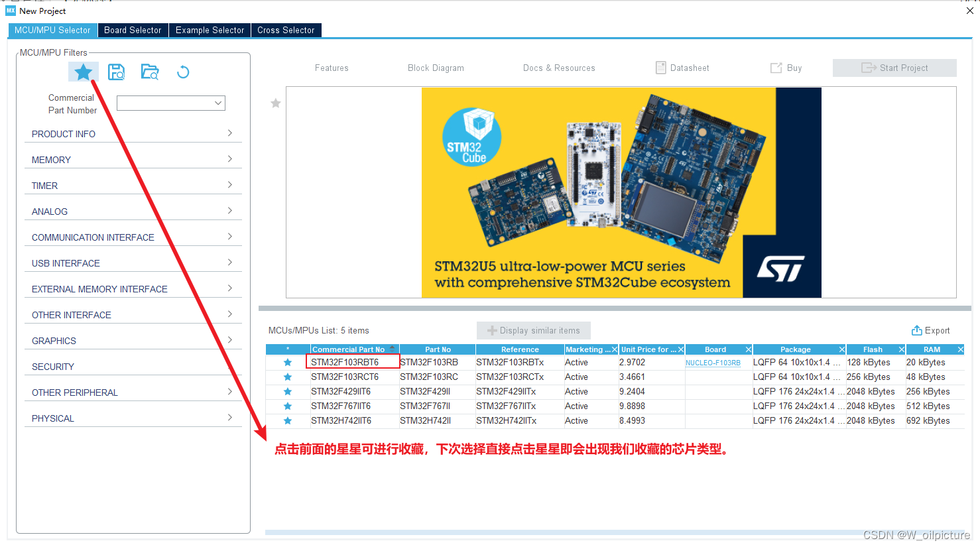Click Display similar items button

[x=534, y=330]
